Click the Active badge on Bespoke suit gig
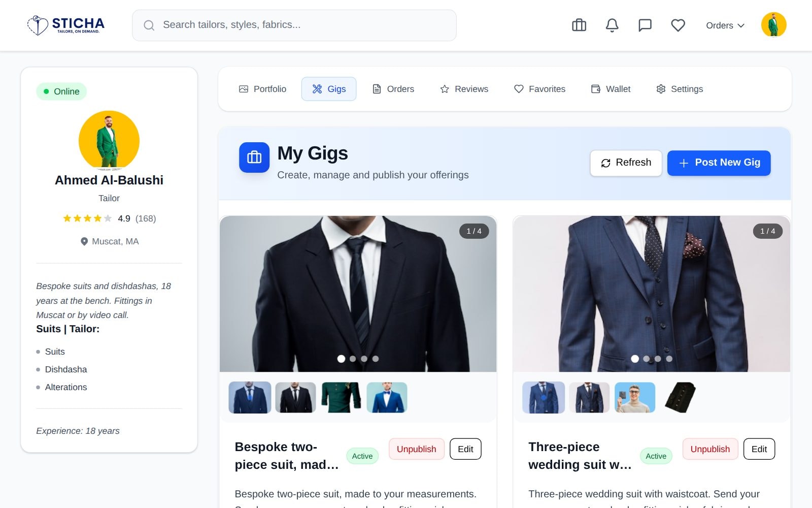 point(362,456)
